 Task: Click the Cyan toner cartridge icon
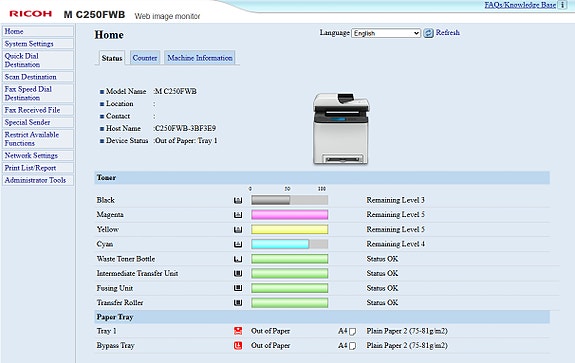point(238,244)
